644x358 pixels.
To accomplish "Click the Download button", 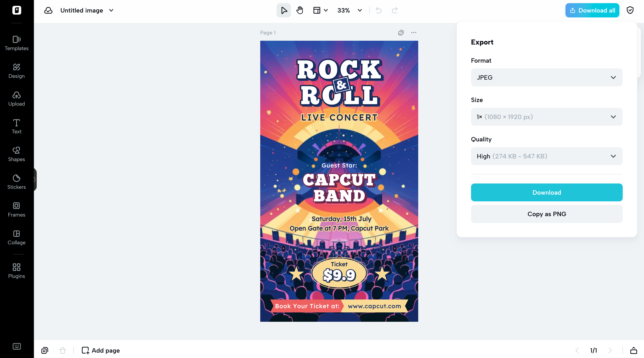I will coord(547,192).
